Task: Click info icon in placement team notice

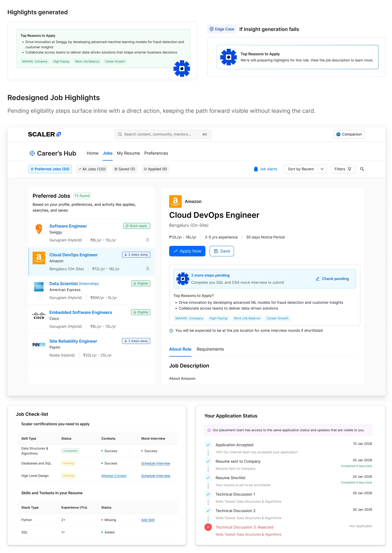Action: point(209,430)
